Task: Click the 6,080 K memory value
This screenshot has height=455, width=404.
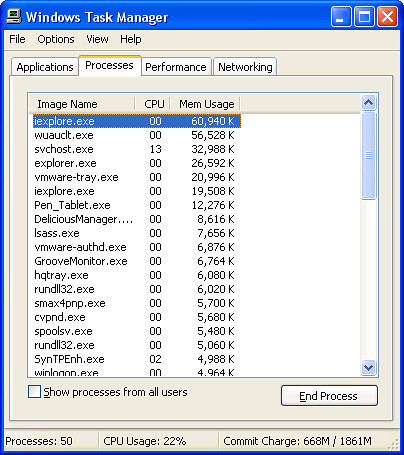Action: 216,275
